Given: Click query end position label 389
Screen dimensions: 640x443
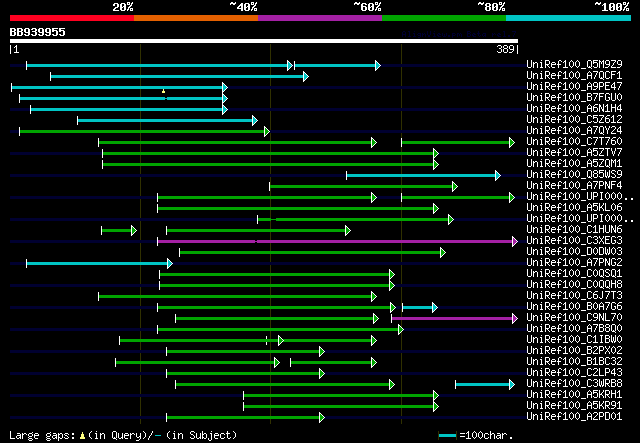Looking at the screenshot, I should pos(505,49).
